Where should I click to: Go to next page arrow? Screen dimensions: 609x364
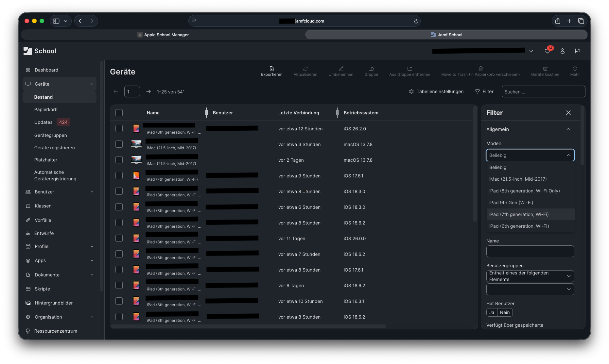[148, 91]
